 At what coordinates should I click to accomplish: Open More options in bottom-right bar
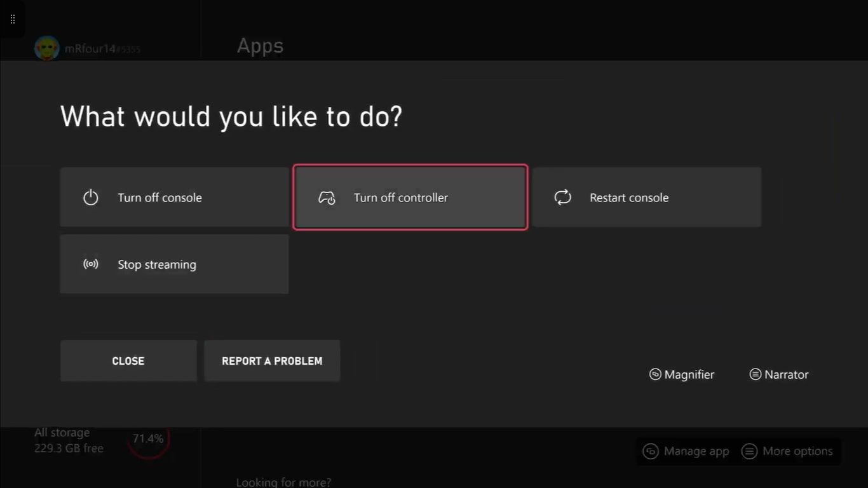tap(787, 451)
